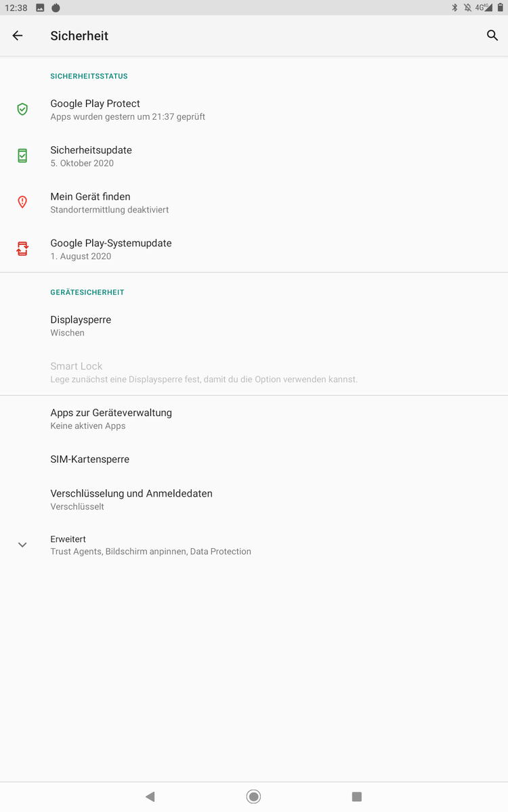Open SIM-Kartensperre settings
This screenshot has height=812, width=508.
click(x=89, y=459)
